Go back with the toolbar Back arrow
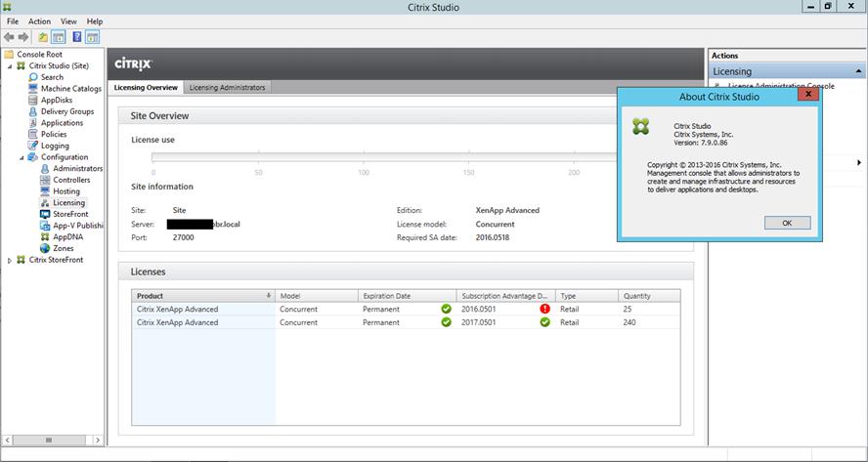The width and height of the screenshot is (868, 462). 9,37
